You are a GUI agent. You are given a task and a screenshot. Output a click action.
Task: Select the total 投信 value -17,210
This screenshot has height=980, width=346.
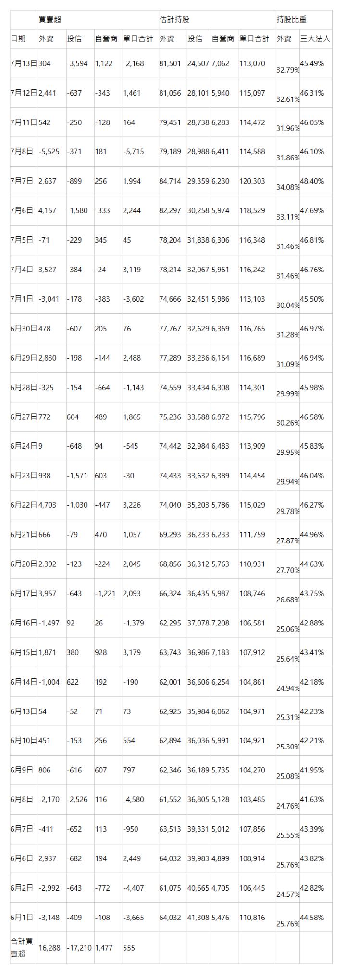79,948
